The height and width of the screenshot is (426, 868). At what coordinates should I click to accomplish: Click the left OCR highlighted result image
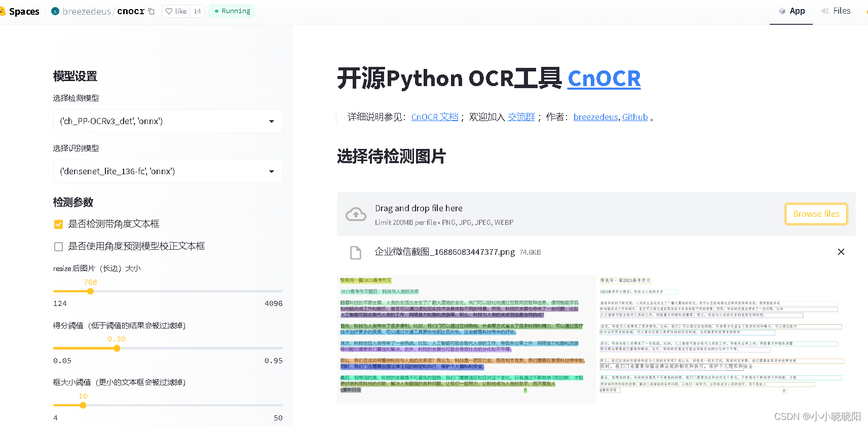[x=467, y=339]
